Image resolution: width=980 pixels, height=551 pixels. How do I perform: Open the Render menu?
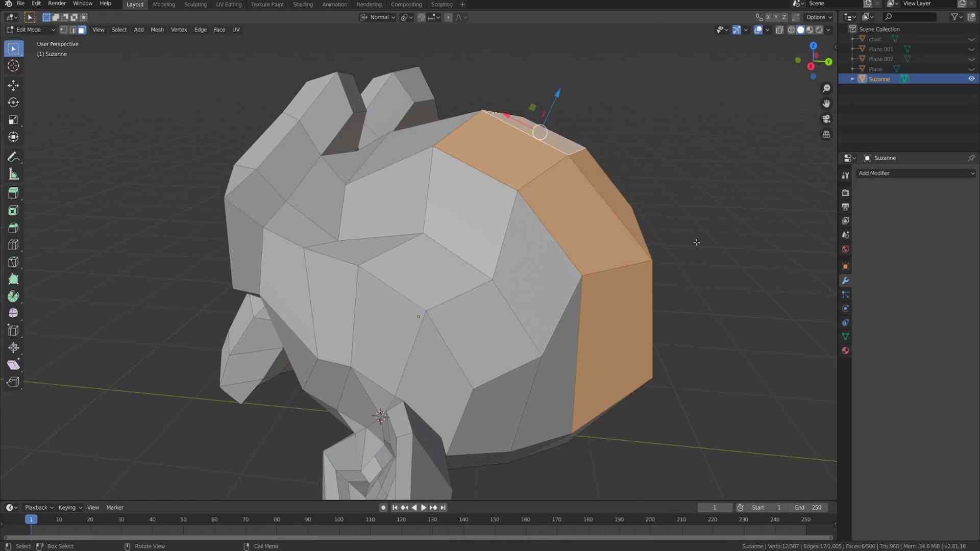[x=57, y=4]
